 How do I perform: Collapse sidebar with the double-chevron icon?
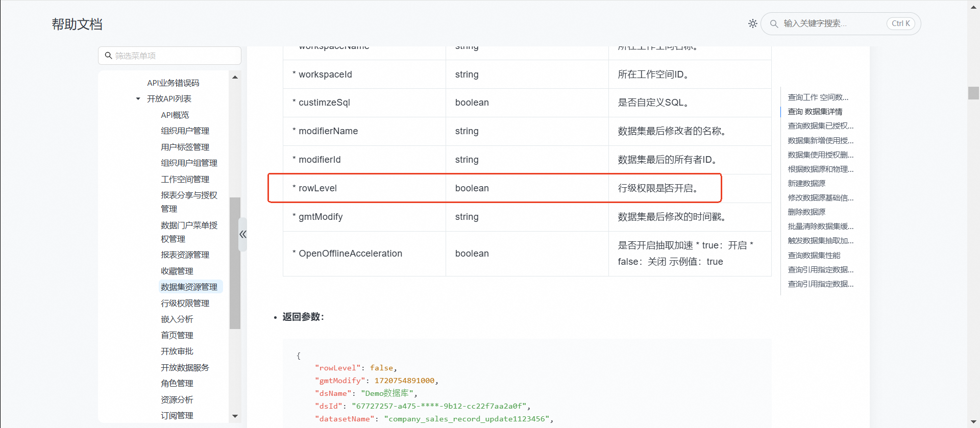(x=243, y=234)
